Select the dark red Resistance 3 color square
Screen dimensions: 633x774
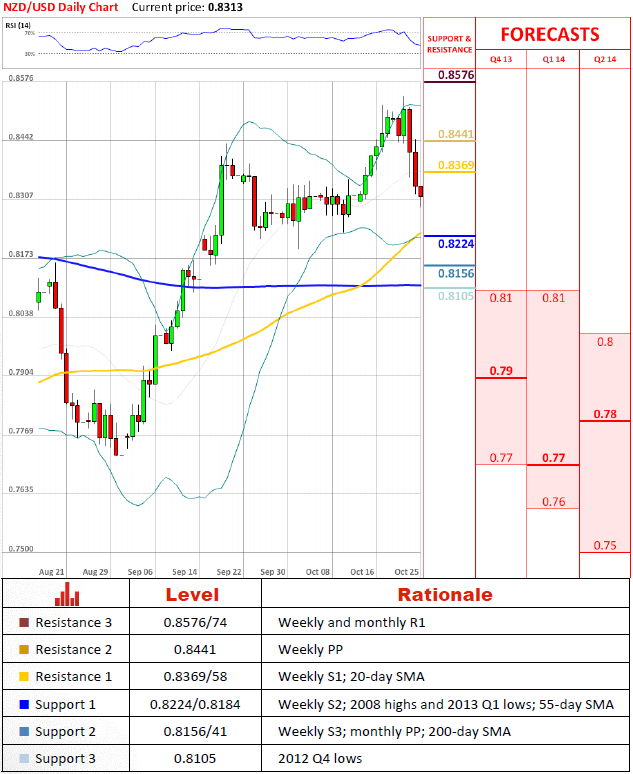click(23, 622)
